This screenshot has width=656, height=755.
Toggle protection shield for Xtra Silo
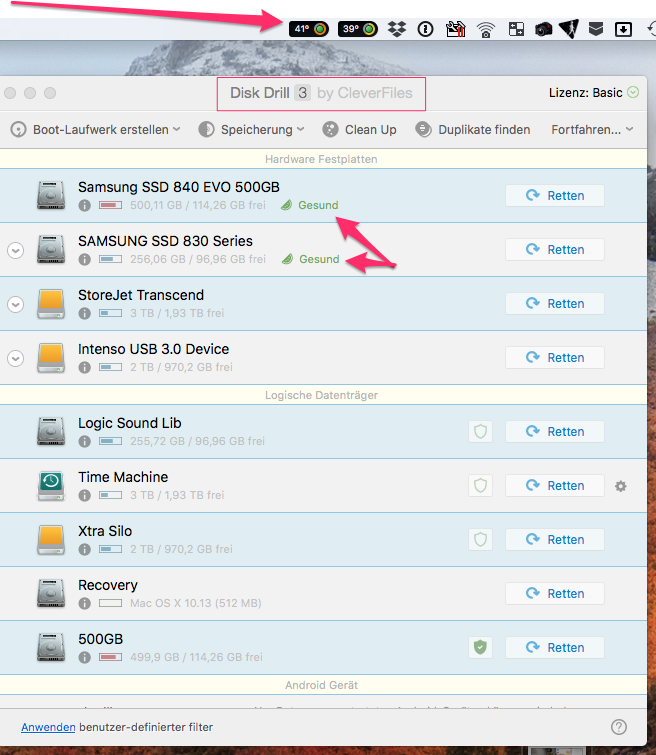[x=480, y=539]
